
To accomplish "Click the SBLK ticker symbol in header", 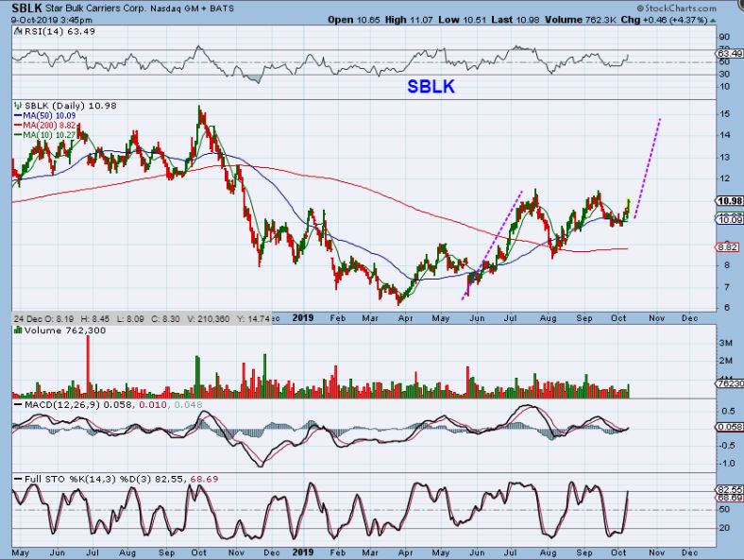I will click(x=27, y=8).
